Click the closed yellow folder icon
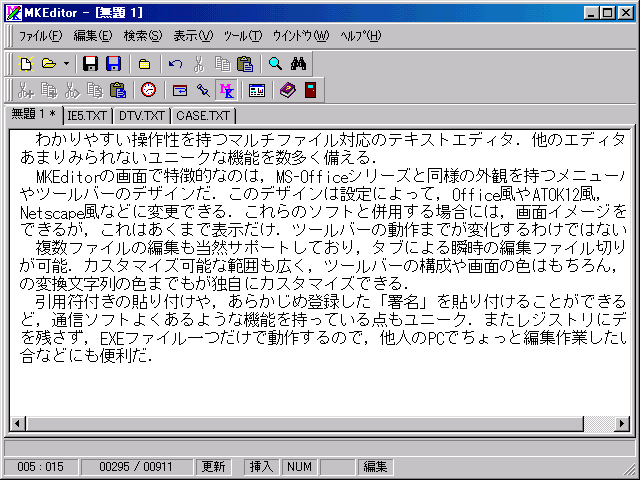640x480 pixels. point(144,64)
